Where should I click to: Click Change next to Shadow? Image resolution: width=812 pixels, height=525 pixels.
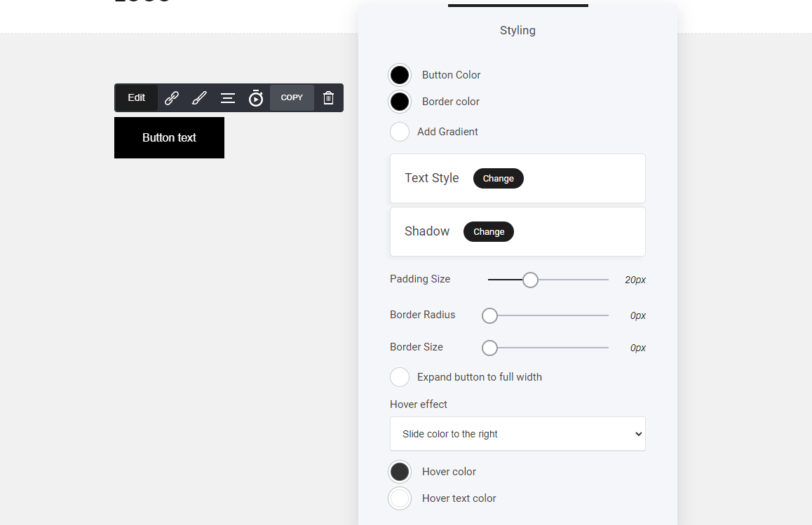tap(488, 232)
